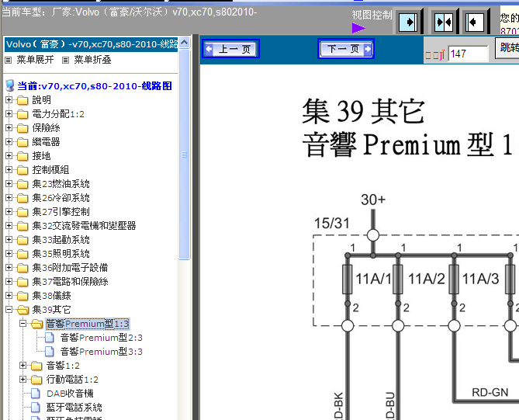Screen dimensions: 519x420
Task: Select the 集35照明系統 tree label
Action: coord(61,254)
